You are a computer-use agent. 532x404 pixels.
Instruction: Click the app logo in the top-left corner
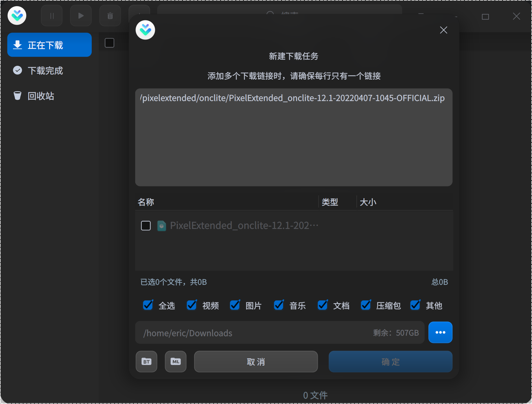point(17,16)
